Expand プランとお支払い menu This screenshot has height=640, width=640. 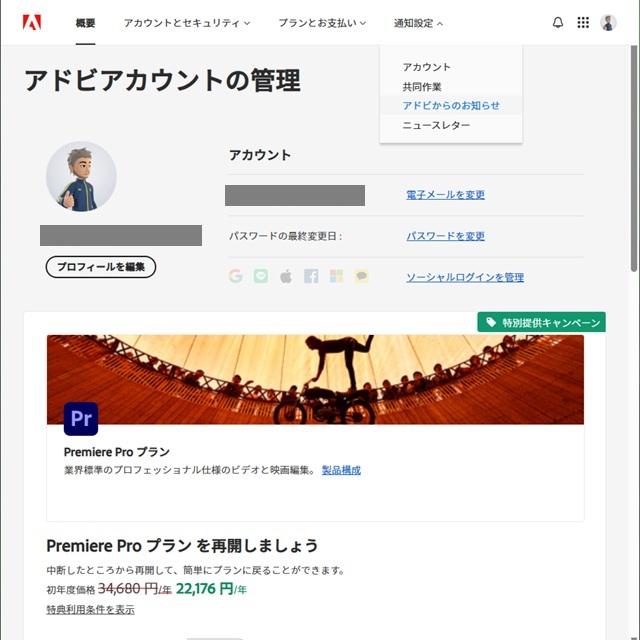coord(322,23)
